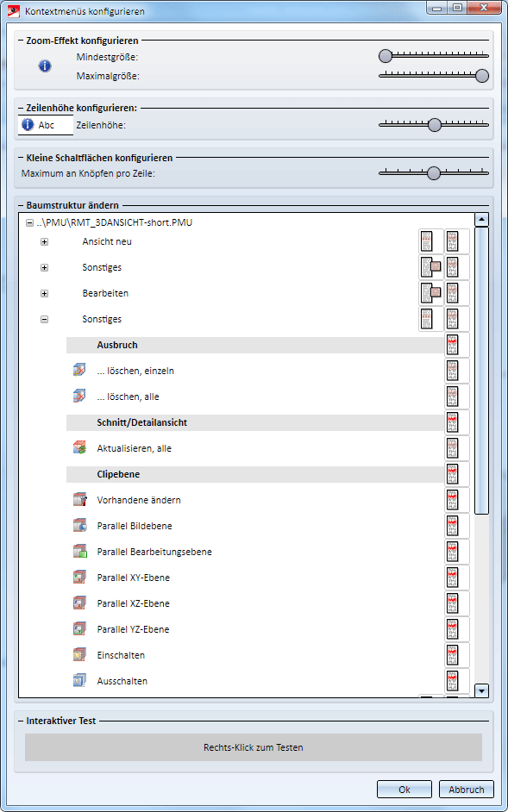The image size is (508, 812).
Task: Click the 'Parallel XY-Ebene' row icon
Action: tap(78, 578)
